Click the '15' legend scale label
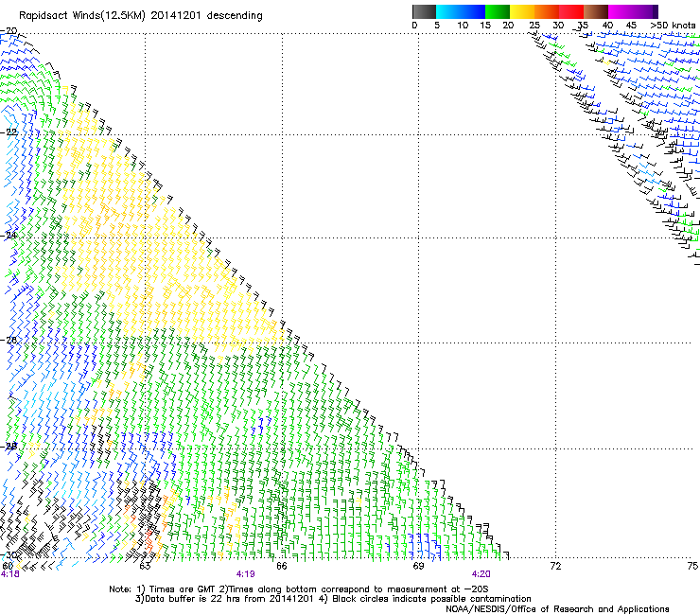Screen dimensions: 700x615 pyautogui.click(x=485, y=26)
